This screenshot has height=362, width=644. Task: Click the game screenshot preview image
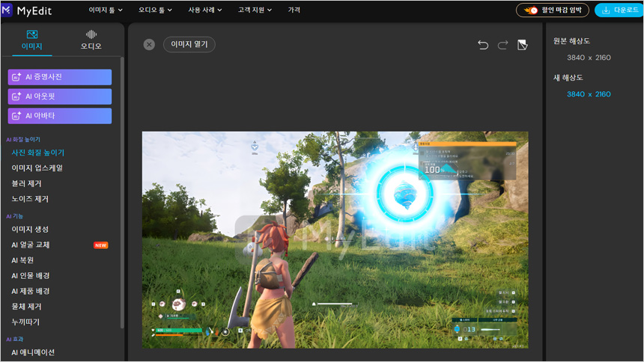335,239
